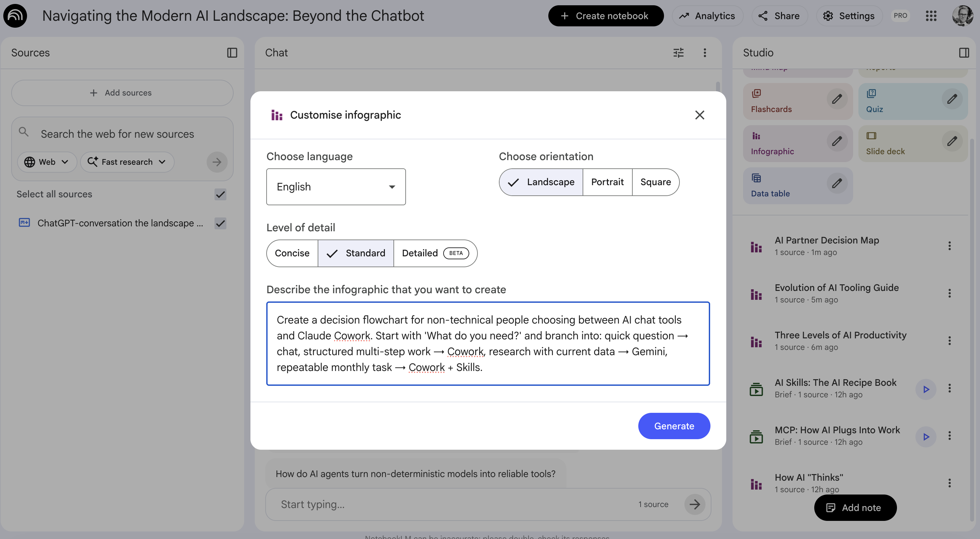
Task: Uncheck the Select all sources checkbox
Action: point(220,194)
